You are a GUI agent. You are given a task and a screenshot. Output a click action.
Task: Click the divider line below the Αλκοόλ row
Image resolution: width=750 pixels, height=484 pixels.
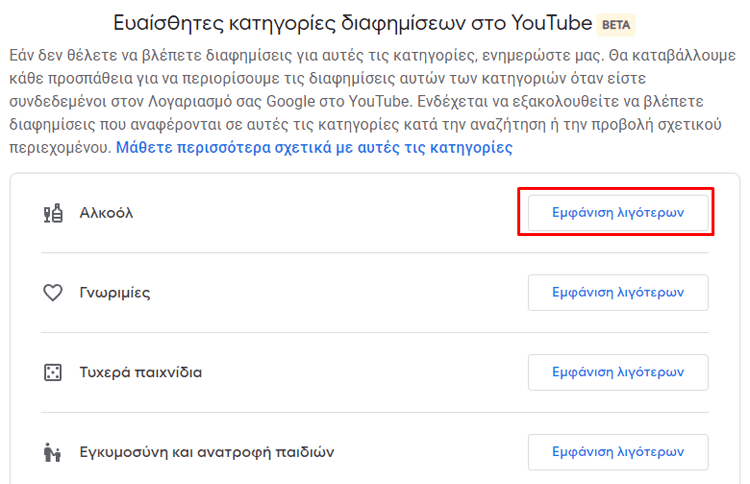pos(375,253)
